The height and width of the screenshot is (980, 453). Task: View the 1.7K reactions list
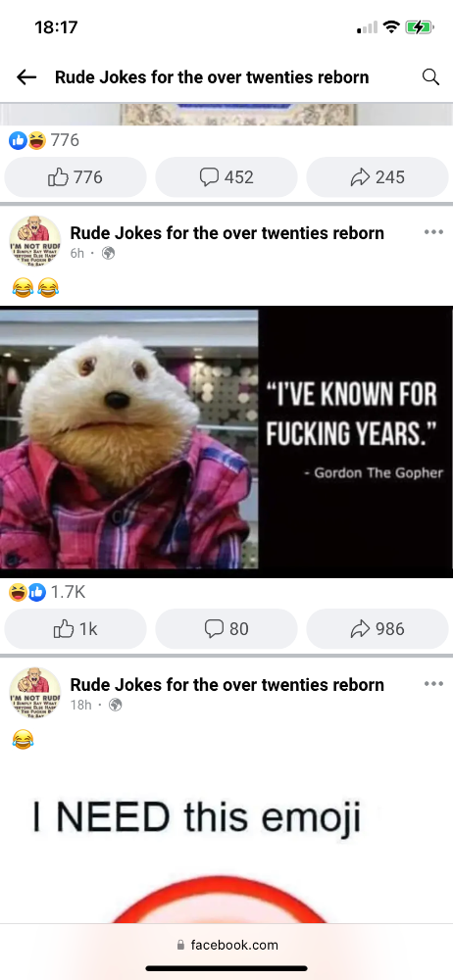[x=47, y=592]
